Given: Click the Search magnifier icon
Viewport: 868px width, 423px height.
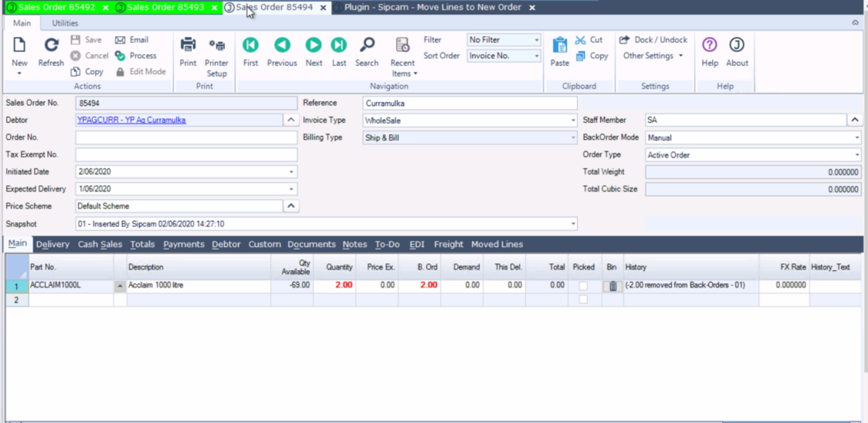Looking at the screenshot, I should pyautogui.click(x=367, y=45).
